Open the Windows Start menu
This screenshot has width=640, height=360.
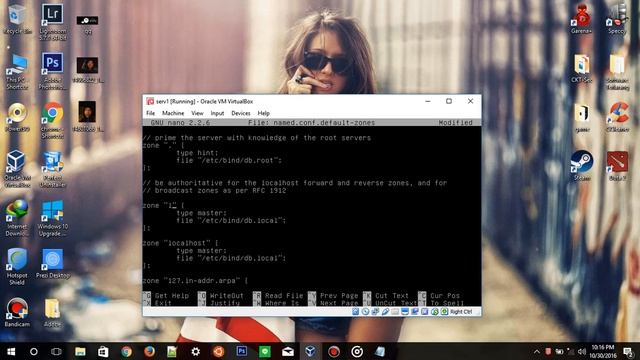click(x=11, y=351)
